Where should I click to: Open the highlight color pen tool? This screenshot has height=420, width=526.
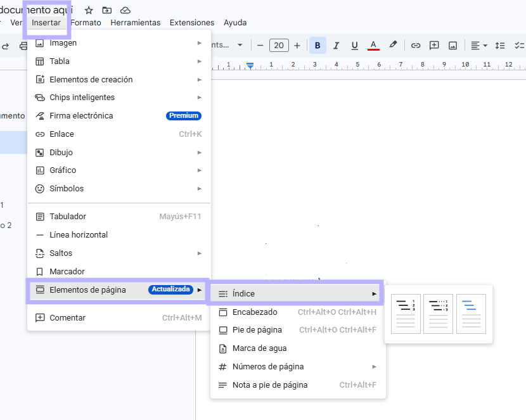pos(393,44)
